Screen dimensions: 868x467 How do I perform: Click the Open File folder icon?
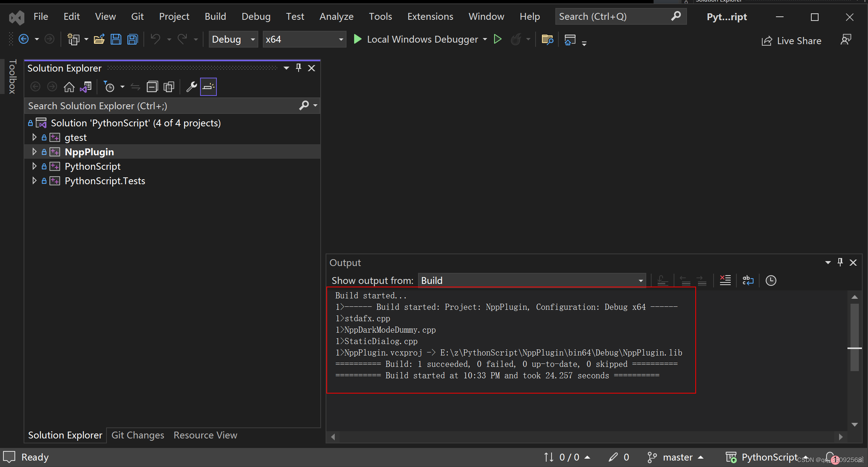(x=99, y=39)
